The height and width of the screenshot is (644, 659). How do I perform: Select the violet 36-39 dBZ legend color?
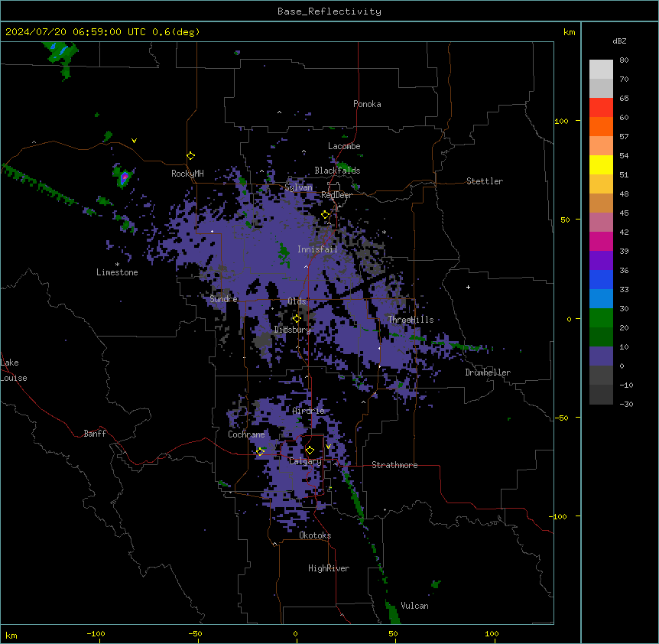[601, 260]
